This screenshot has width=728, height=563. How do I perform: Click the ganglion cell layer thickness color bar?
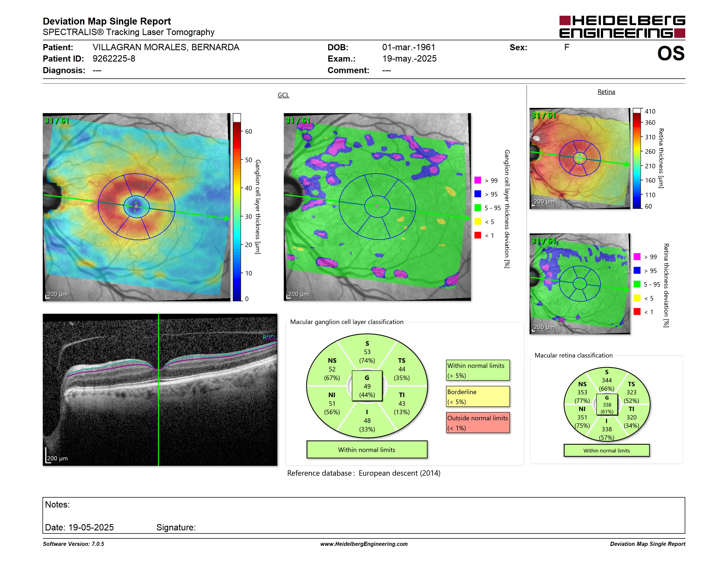[237, 207]
